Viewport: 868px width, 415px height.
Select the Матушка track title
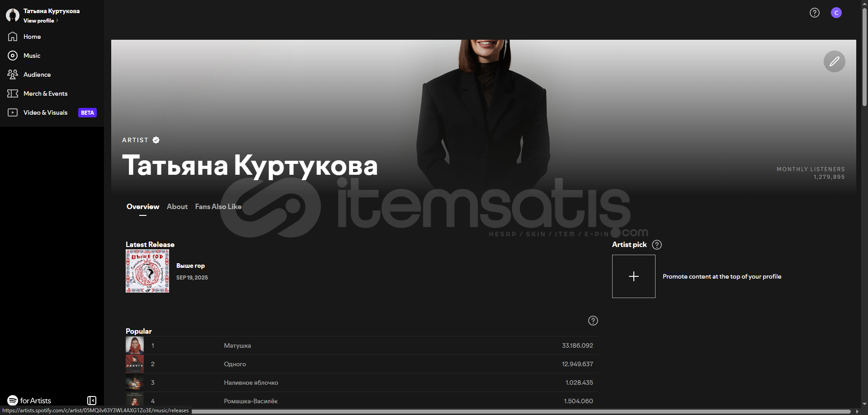[x=237, y=345]
